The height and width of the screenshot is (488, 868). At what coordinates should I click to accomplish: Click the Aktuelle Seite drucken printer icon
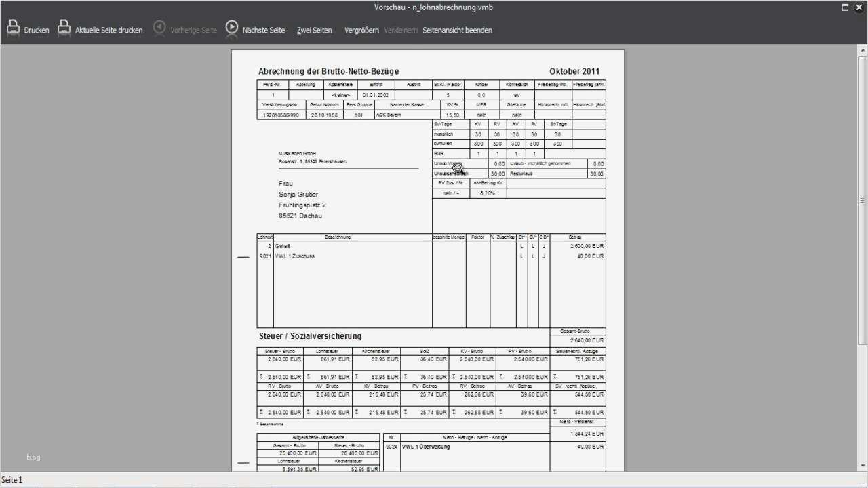tap(63, 27)
